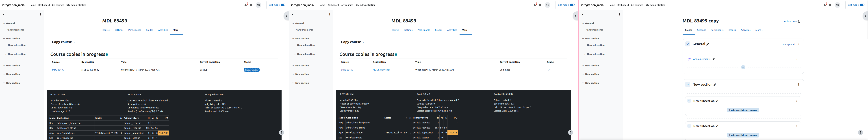
Task: Click orange 159.7 KB cell in left window
Action: 163,133
